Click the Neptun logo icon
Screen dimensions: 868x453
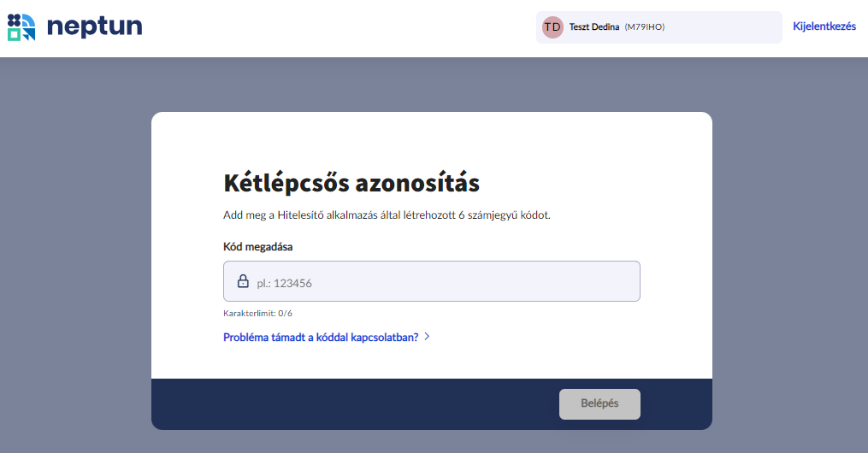(x=21, y=26)
